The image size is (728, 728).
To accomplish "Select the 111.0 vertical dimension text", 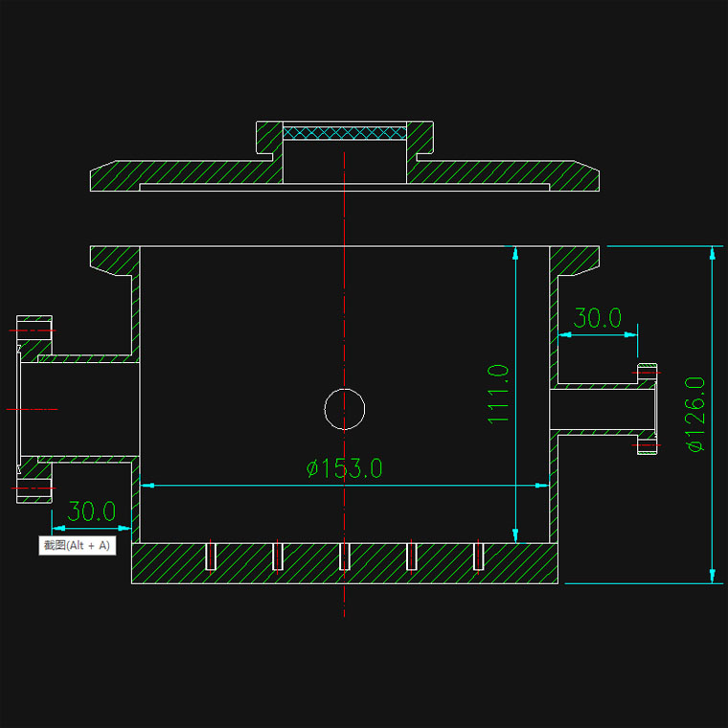I will [x=497, y=394].
